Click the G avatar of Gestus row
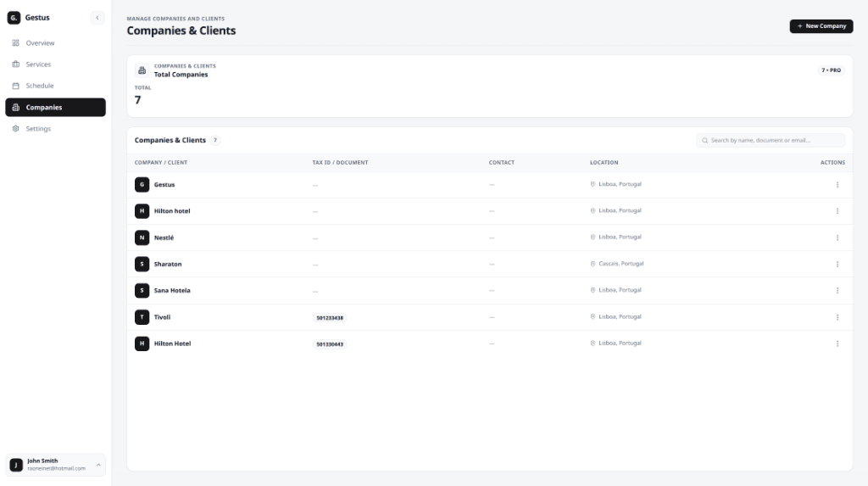Screen dimensions: 868x486 (142, 185)
